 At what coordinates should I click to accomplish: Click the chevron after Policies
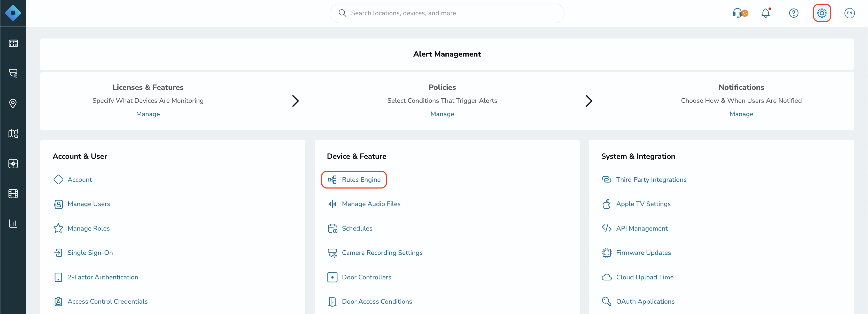click(589, 101)
